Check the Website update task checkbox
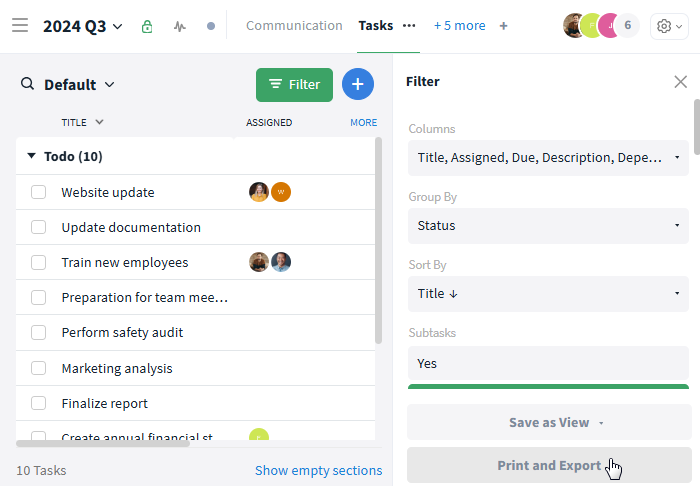 (39, 192)
